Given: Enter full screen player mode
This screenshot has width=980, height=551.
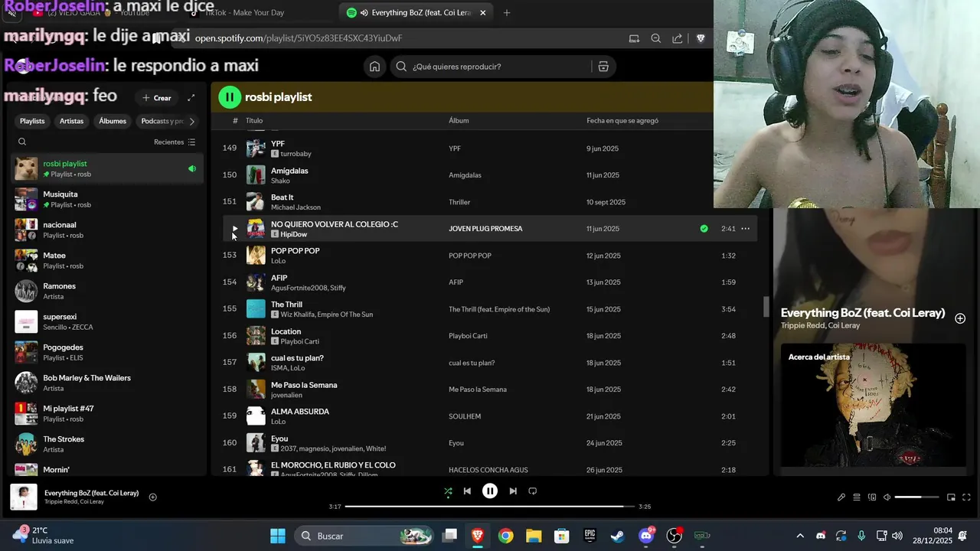Looking at the screenshot, I should coord(966,497).
